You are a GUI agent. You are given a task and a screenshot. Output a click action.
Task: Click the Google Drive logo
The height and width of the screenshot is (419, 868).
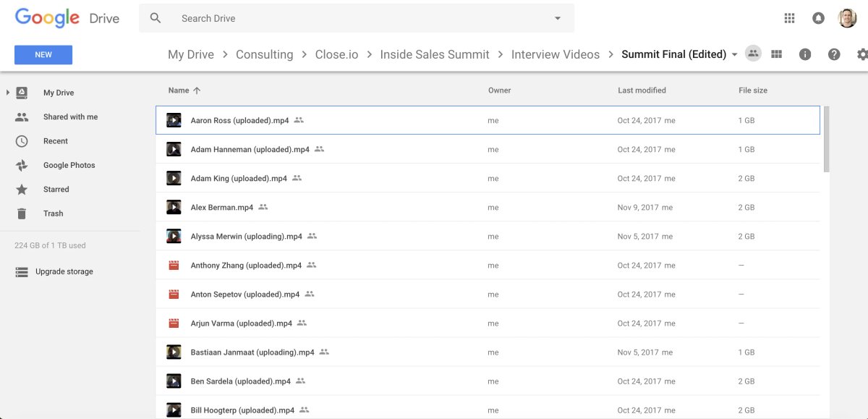point(67,19)
